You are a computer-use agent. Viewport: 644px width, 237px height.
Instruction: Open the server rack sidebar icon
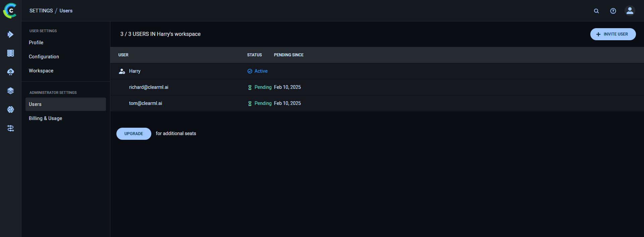10,53
